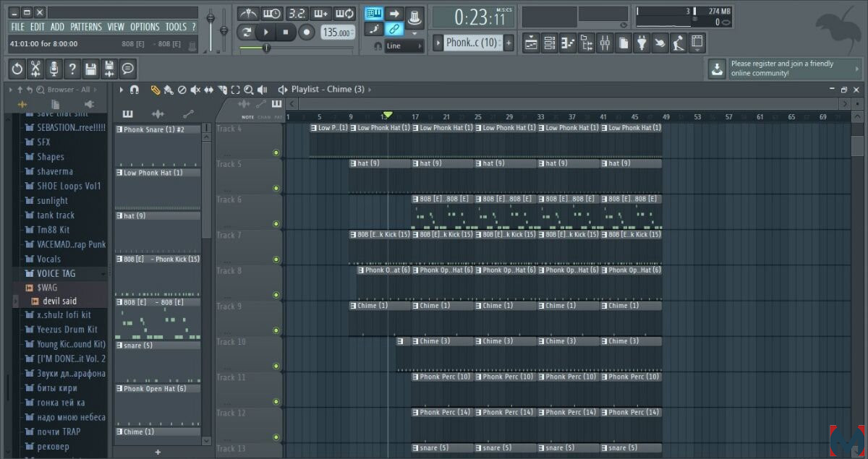
Task: Click the render as audio file icon
Action: click(109, 69)
